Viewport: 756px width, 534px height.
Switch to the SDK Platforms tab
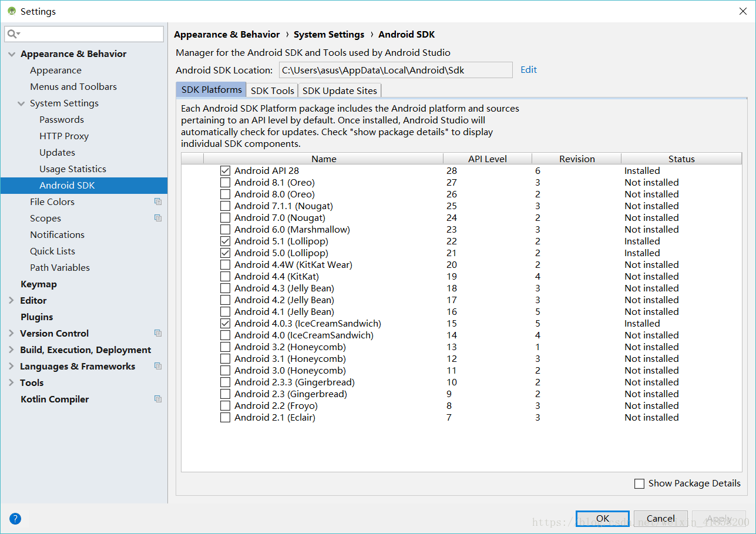point(211,90)
